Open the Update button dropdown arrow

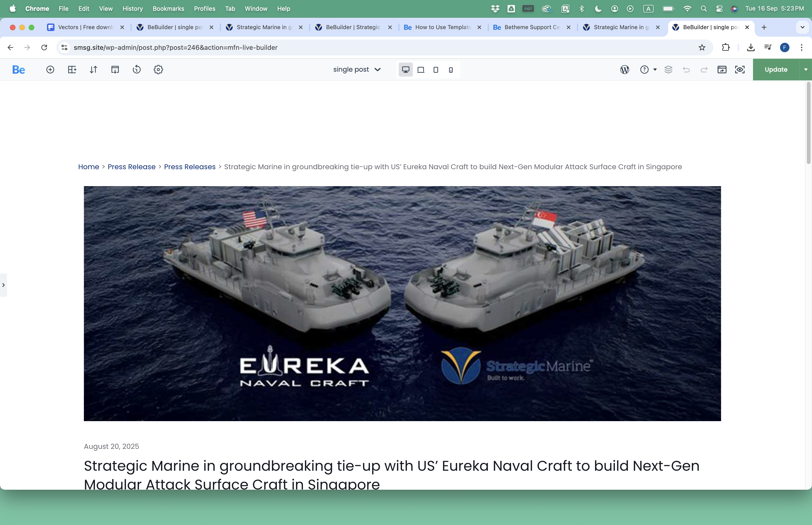click(x=805, y=70)
